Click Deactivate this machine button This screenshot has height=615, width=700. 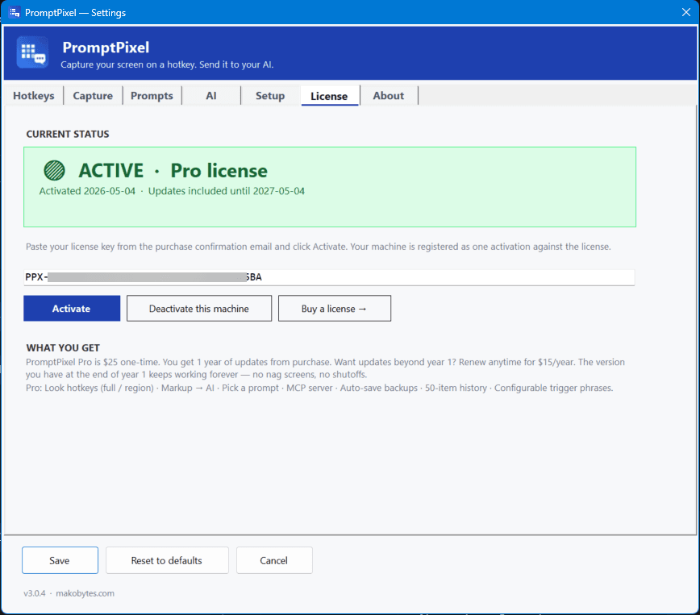(x=199, y=309)
